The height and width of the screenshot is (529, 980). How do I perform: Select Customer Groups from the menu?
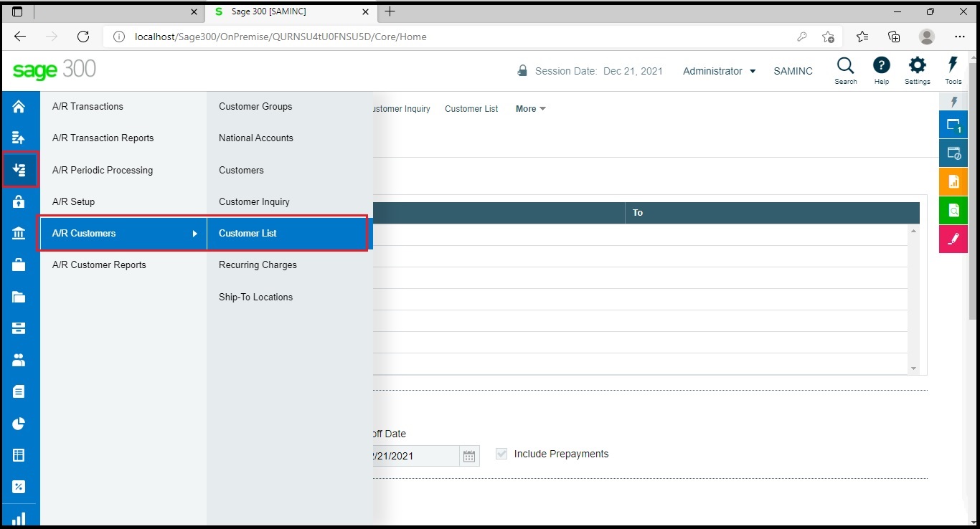[255, 106]
